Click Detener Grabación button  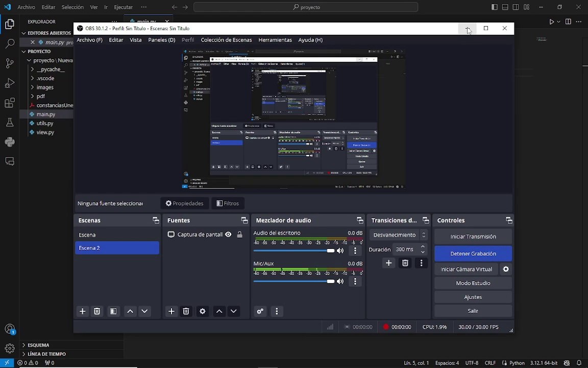tap(473, 254)
